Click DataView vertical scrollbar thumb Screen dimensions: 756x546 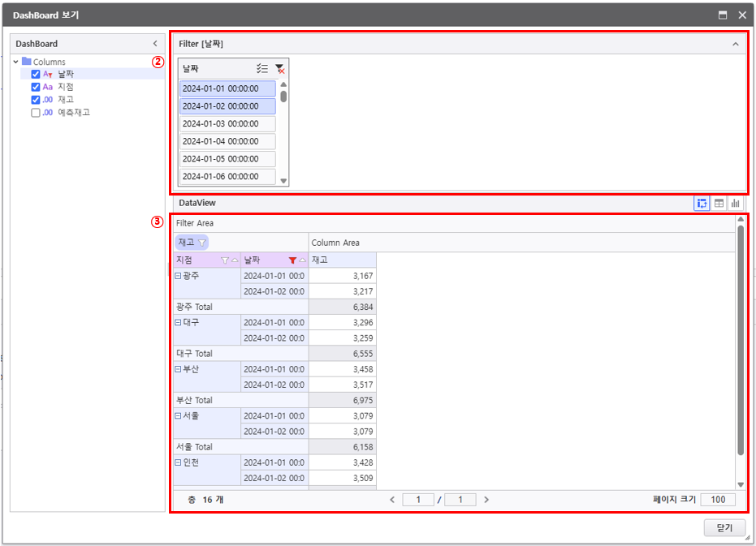[x=741, y=340]
